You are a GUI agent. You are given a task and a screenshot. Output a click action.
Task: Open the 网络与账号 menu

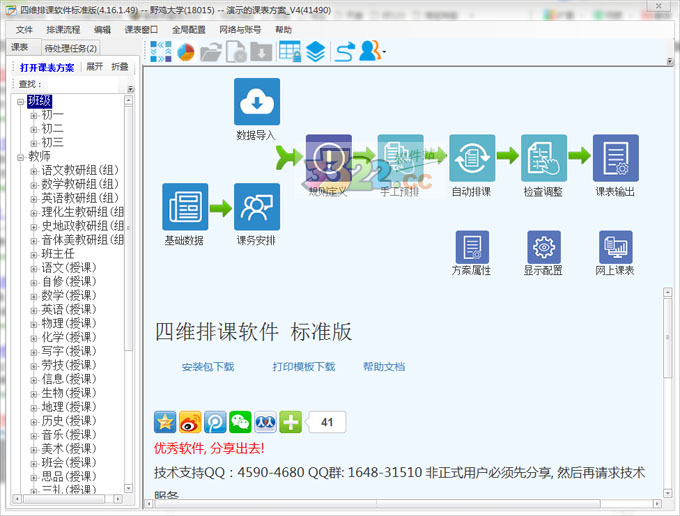point(240,29)
